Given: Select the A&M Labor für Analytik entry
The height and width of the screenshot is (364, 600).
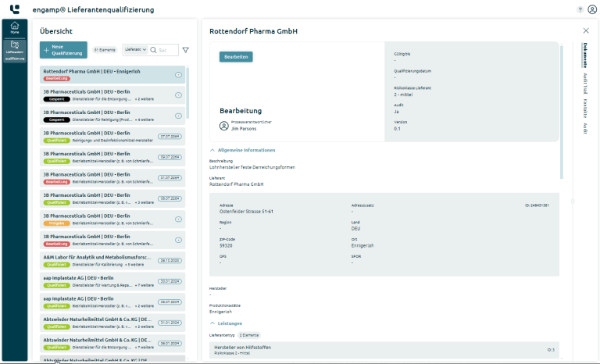Looking at the screenshot, I should click(112, 260).
